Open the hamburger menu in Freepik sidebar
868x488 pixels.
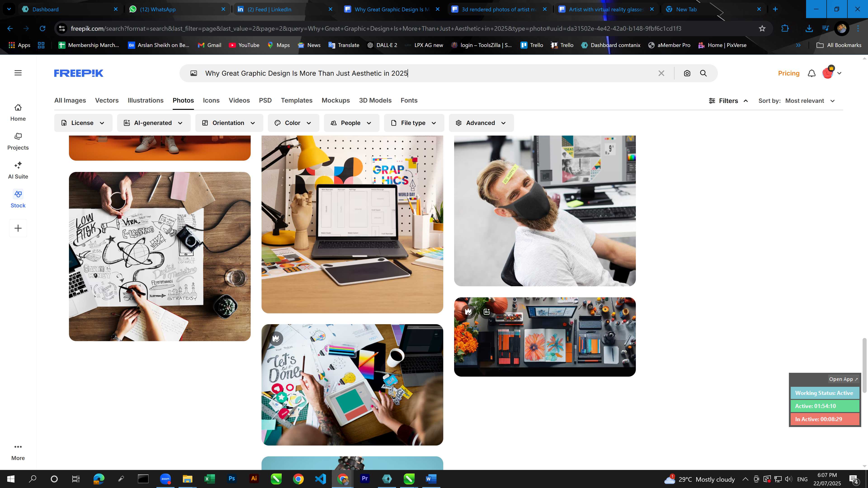18,73
